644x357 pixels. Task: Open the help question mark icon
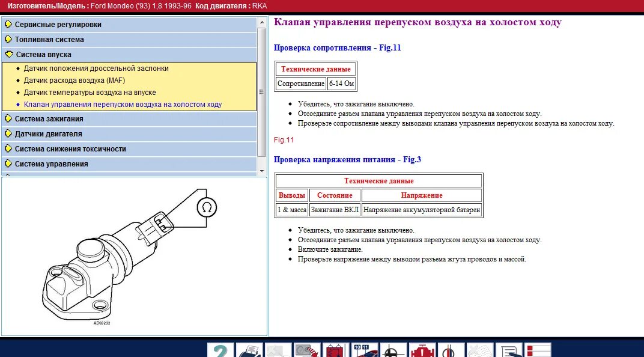(220, 350)
